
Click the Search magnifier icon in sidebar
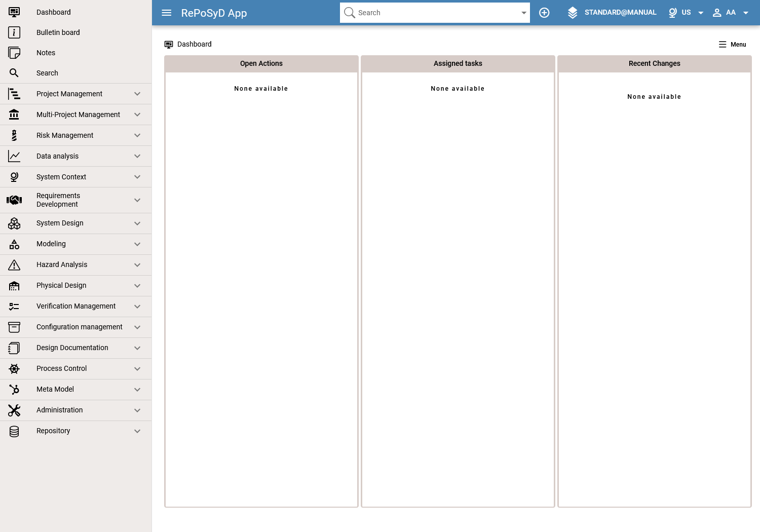tap(14, 73)
